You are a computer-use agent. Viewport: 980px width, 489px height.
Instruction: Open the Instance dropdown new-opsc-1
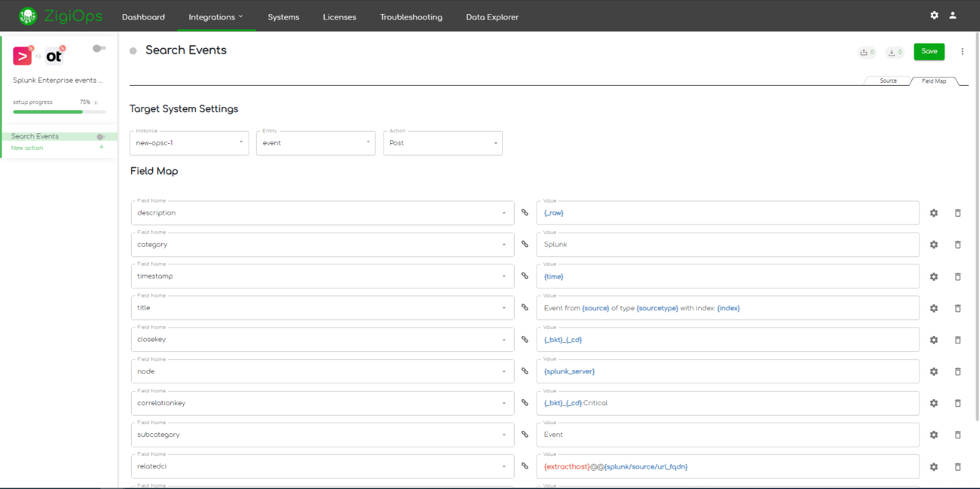[x=189, y=143]
